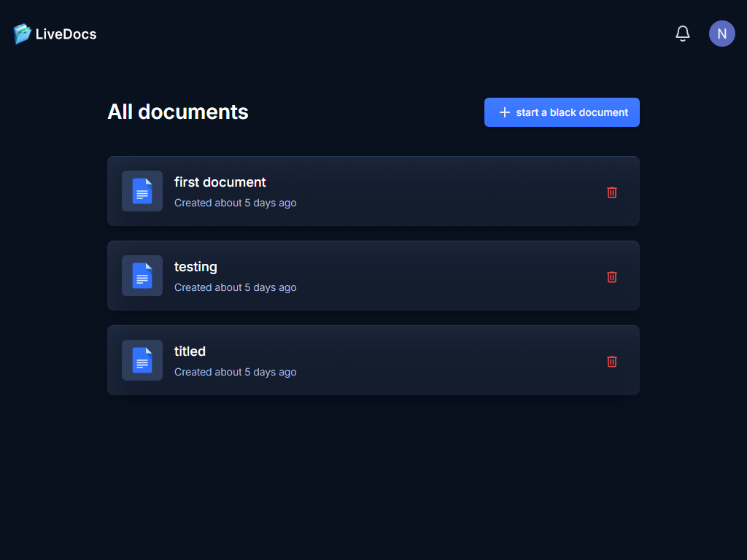
Task: Delete the first document with trash icon
Action: (x=612, y=192)
